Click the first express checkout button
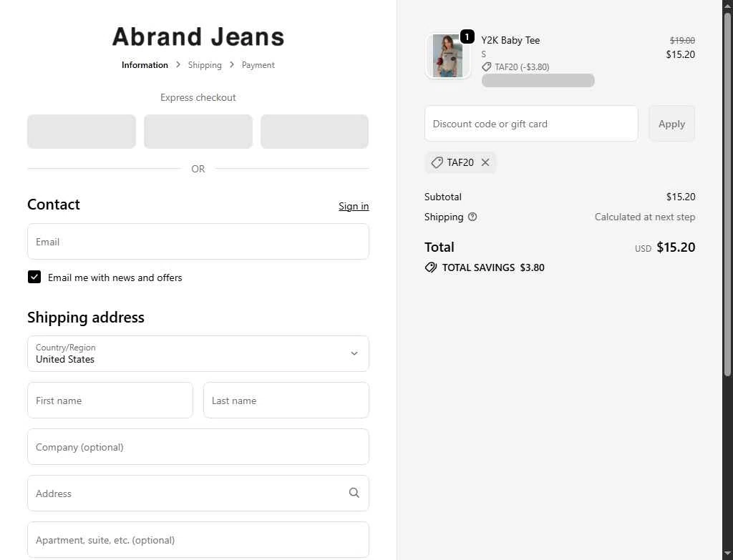Image resolution: width=733 pixels, height=560 pixels. (82, 132)
